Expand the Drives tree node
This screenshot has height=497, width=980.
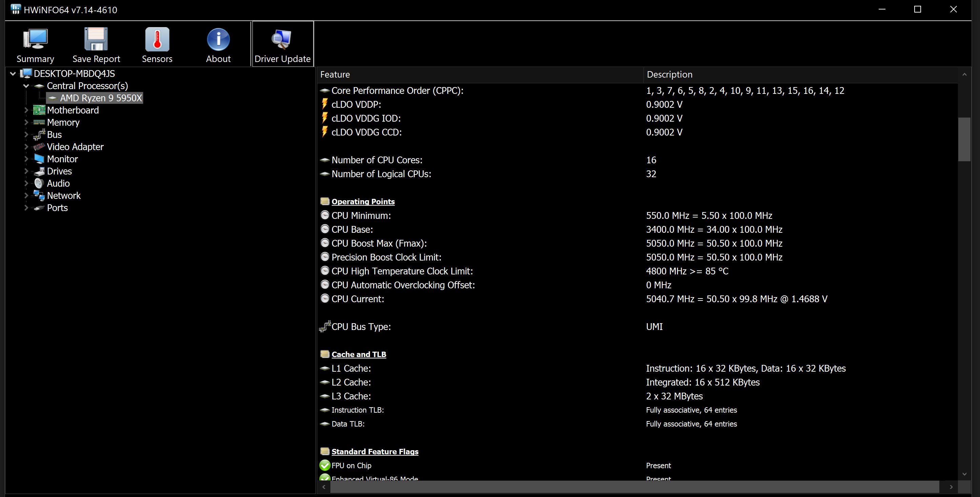(26, 171)
